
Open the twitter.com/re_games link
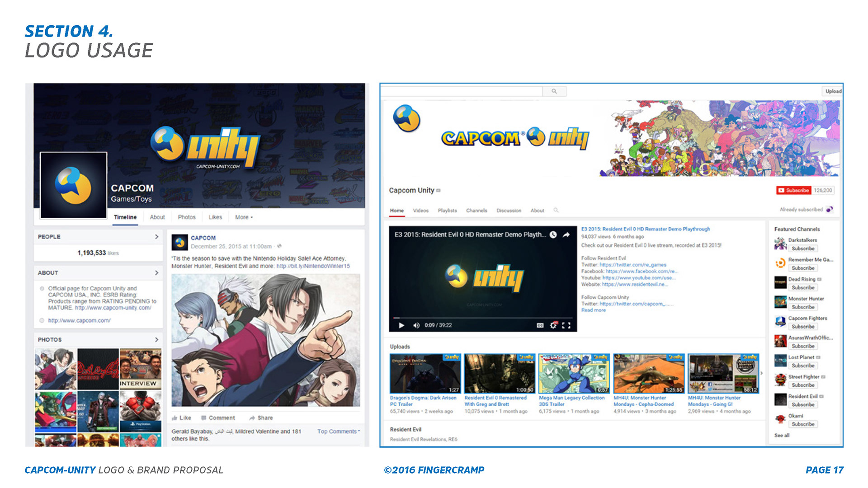click(x=633, y=265)
